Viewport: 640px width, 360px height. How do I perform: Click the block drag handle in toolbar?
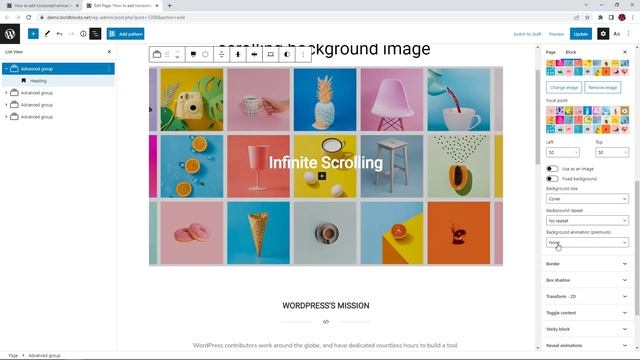pyautogui.click(x=167, y=54)
